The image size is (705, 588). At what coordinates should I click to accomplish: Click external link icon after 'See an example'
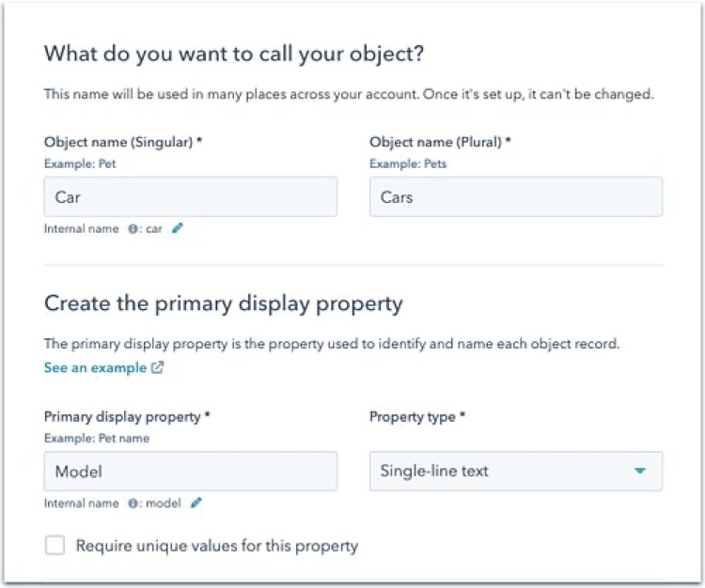(157, 367)
